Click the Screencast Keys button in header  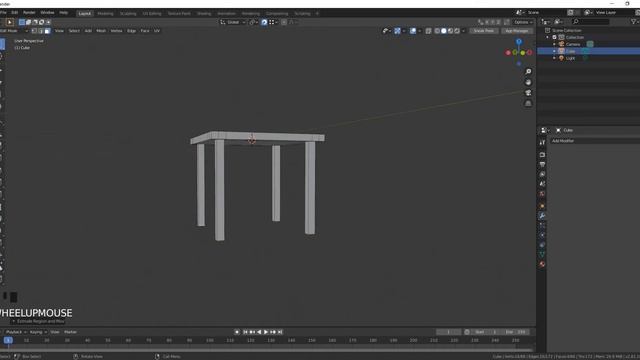(484, 31)
